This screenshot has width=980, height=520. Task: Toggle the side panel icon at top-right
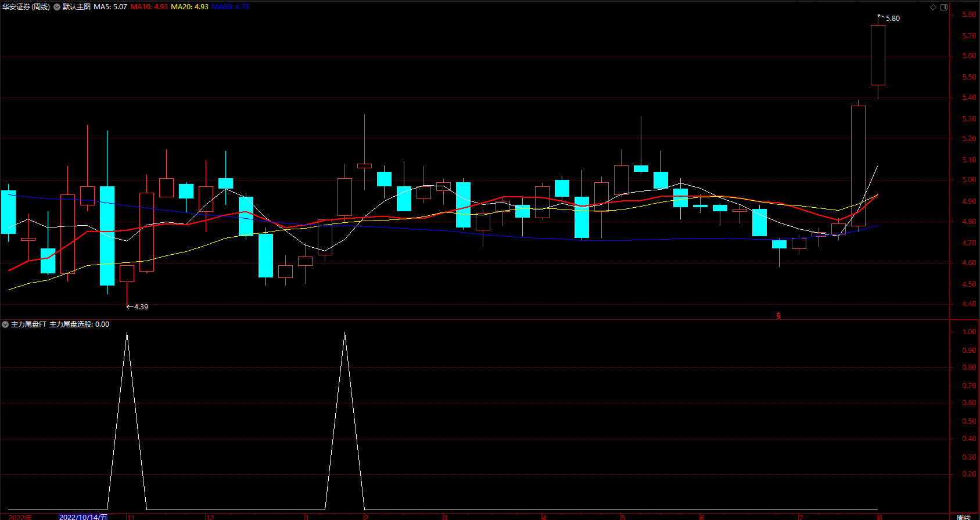(x=944, y=7)
